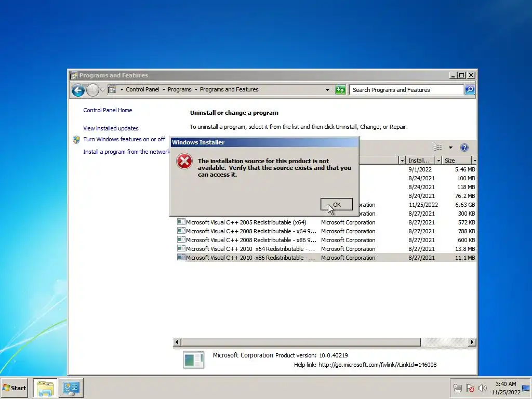Click the search magnifier icon
This screenshot has height=399, width=532.
click(470, 90)
